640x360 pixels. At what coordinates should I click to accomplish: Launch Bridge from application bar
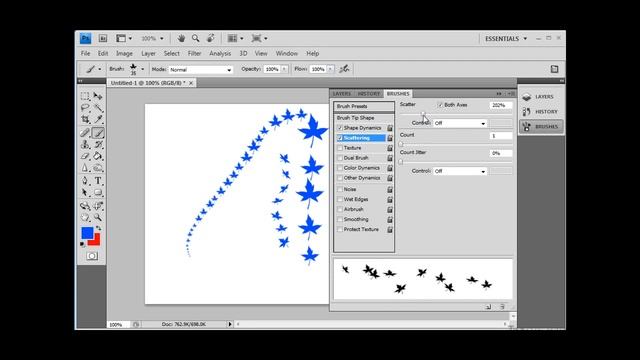coord(102,38)
